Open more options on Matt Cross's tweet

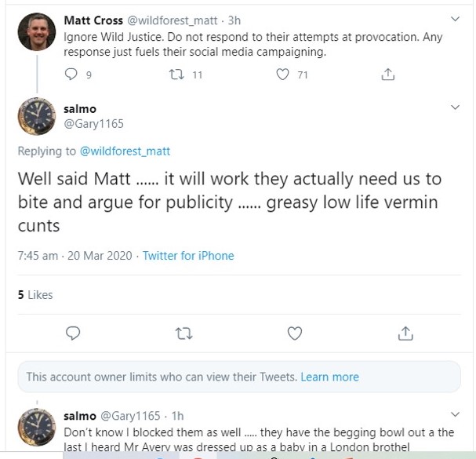tap(456, 19)
